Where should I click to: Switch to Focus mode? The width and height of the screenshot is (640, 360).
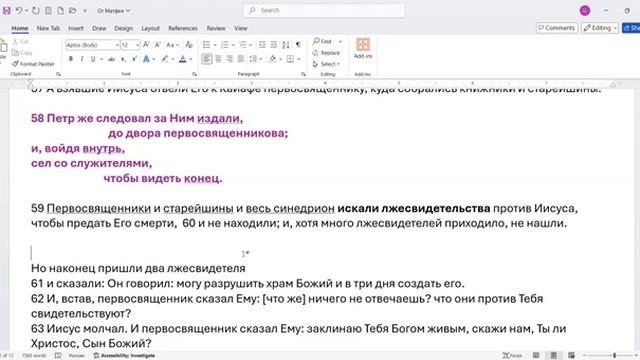[513, 356]
